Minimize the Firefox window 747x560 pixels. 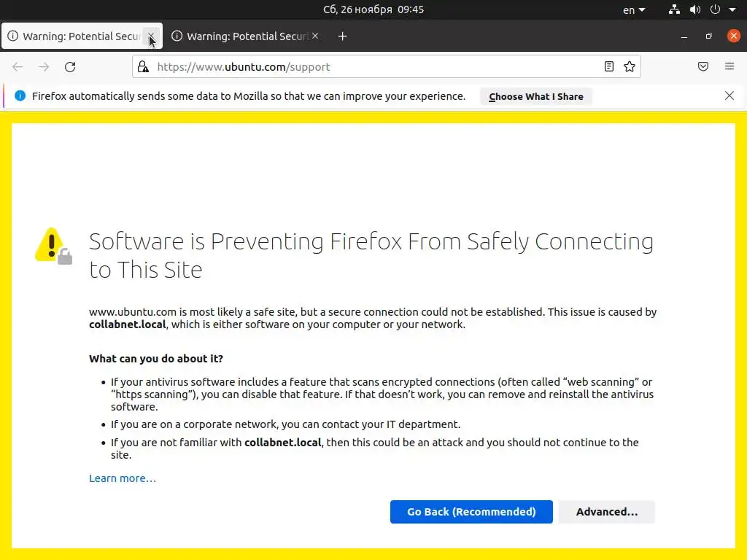click(x=684, y=36)
